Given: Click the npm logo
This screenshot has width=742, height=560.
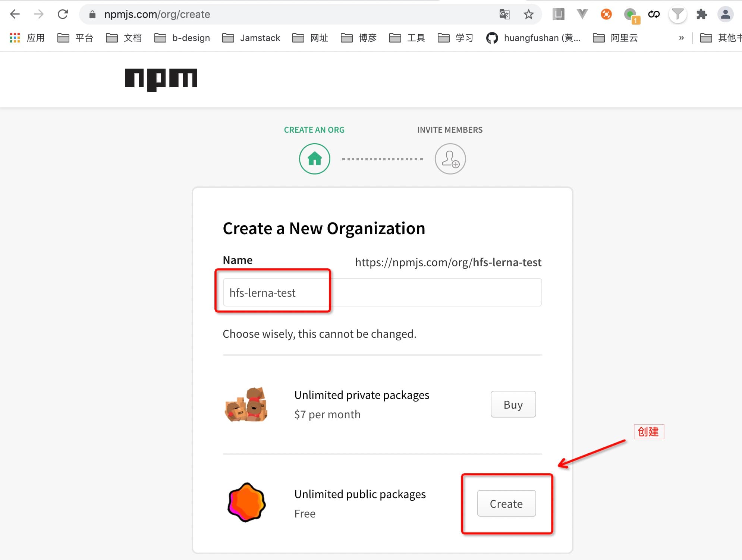Looking at the screenshot, I should [161, 79].
